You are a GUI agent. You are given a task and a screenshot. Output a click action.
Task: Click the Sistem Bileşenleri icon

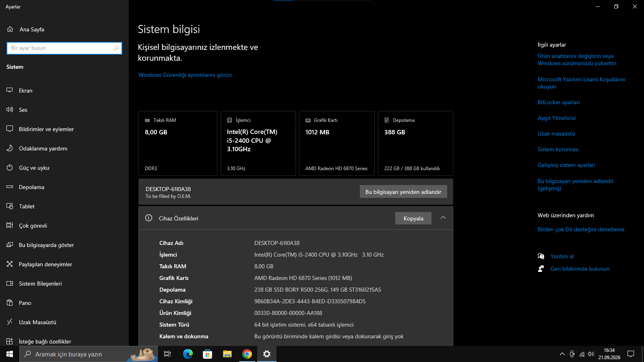coord(10,283)
